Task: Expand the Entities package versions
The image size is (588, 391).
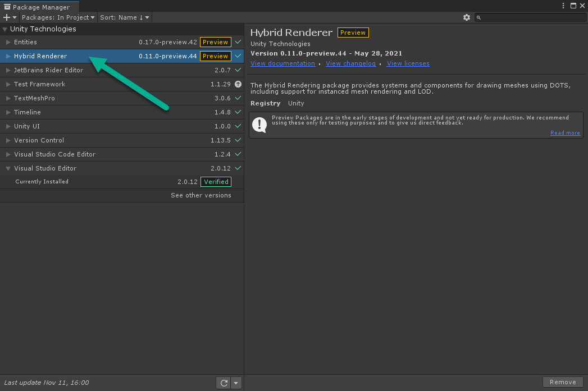Action: (x=8, y=42)
